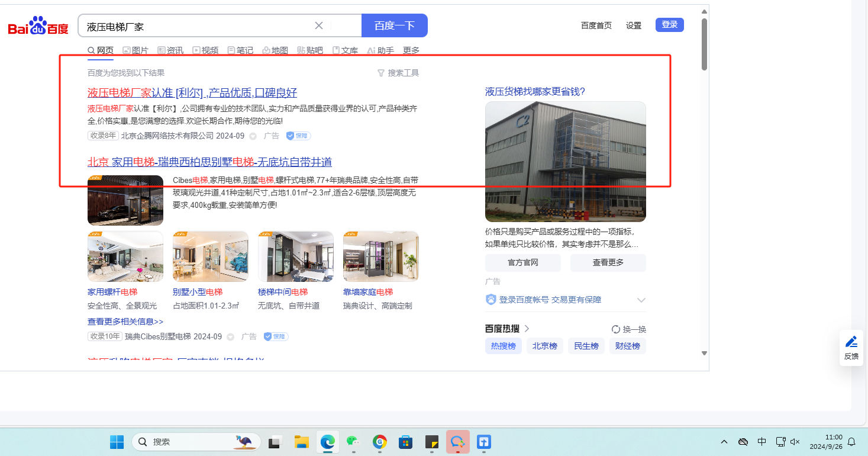Click the taskbar 搜索 box
Viewport: 868px width, 456px height.
pyautogui.click(x=196, y=442)
